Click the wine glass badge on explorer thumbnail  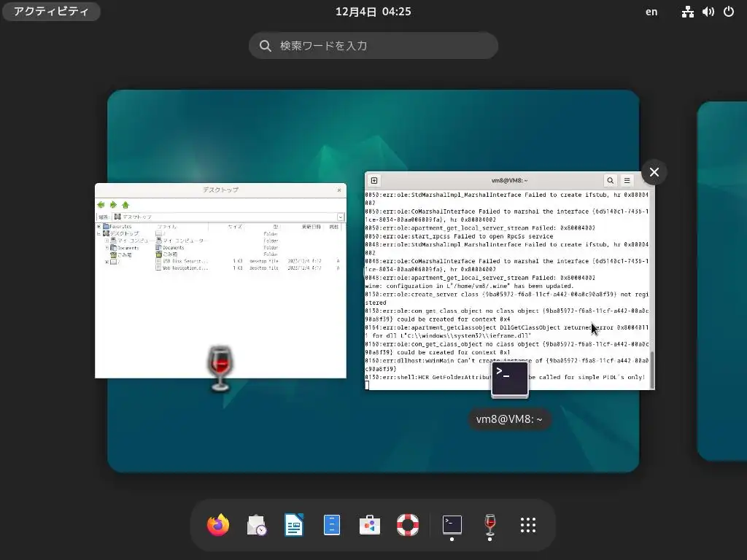(x=220, y=369)
